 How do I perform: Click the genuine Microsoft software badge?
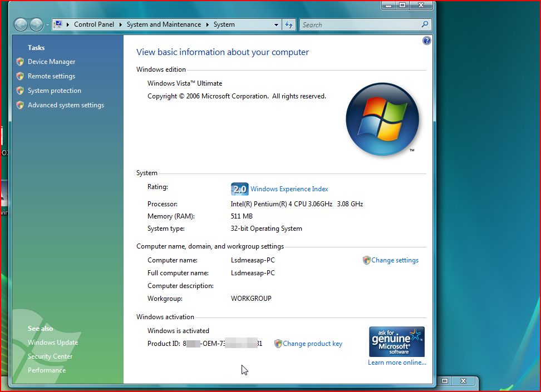pyautogui.click(x=397, y=341)
